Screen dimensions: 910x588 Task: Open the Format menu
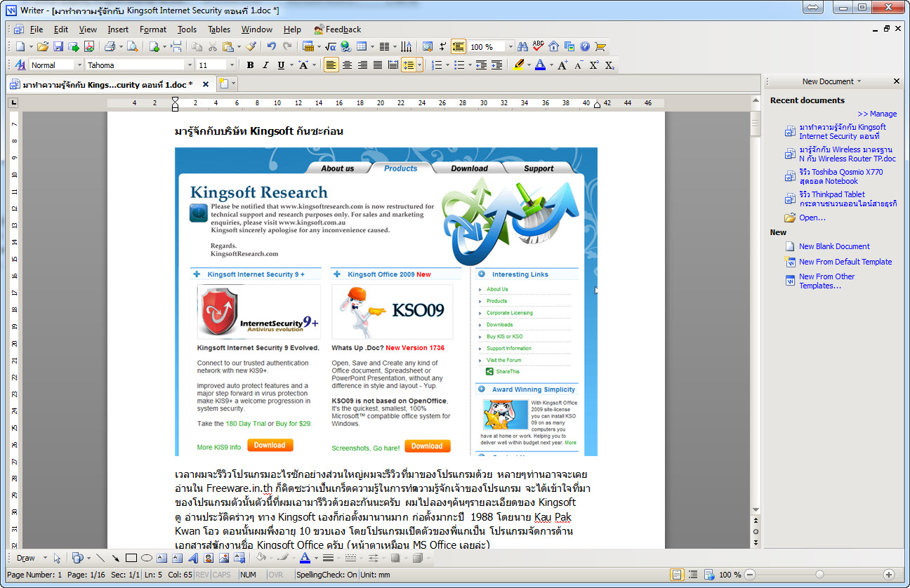click(153, 29)
